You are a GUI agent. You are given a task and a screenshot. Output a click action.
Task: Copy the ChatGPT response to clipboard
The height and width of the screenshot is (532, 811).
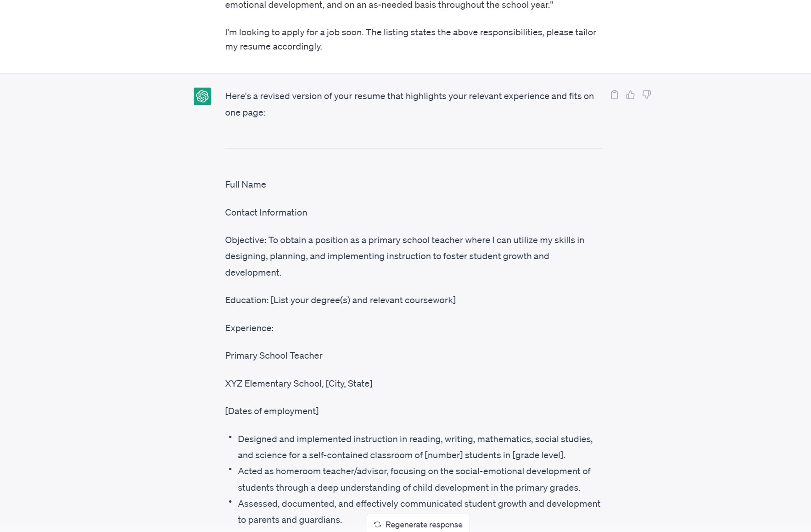pyautogui.click(x=614, y=95)
